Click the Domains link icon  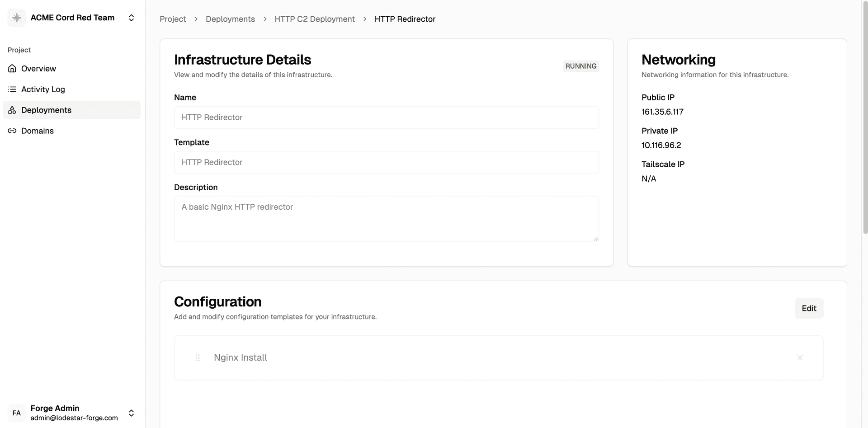[x=12, y=131]
